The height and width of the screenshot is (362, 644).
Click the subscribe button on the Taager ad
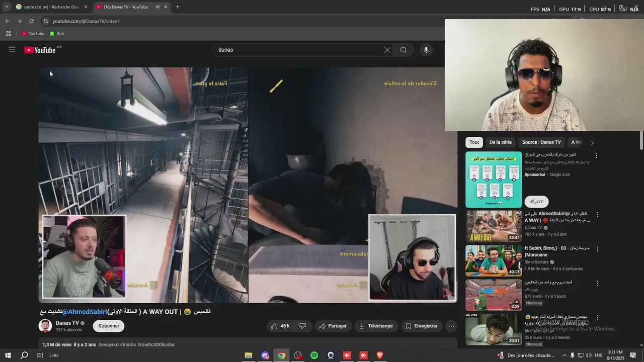point(537,201)
